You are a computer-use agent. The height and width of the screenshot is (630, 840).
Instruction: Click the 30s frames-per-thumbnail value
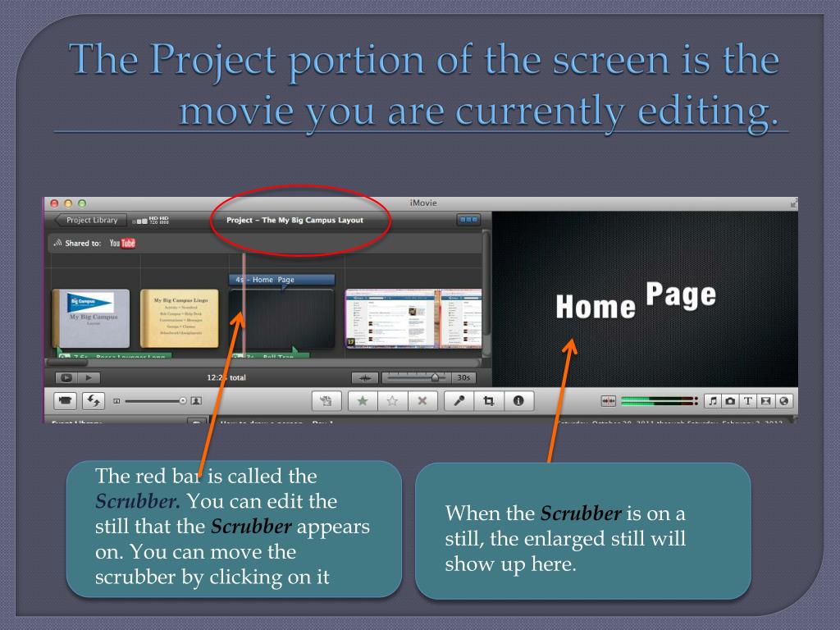click(464, 377)
